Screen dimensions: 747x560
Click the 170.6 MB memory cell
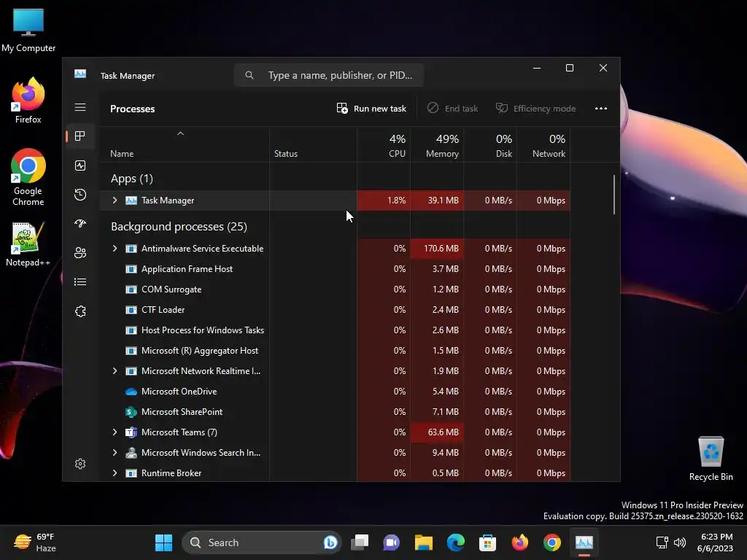pos(437,249)
